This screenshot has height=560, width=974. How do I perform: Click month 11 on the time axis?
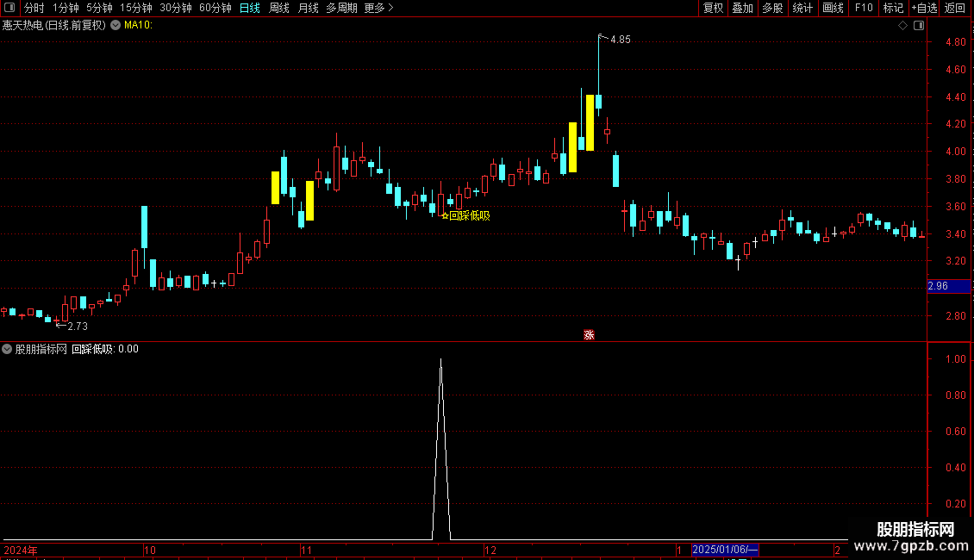click(306, 550)
